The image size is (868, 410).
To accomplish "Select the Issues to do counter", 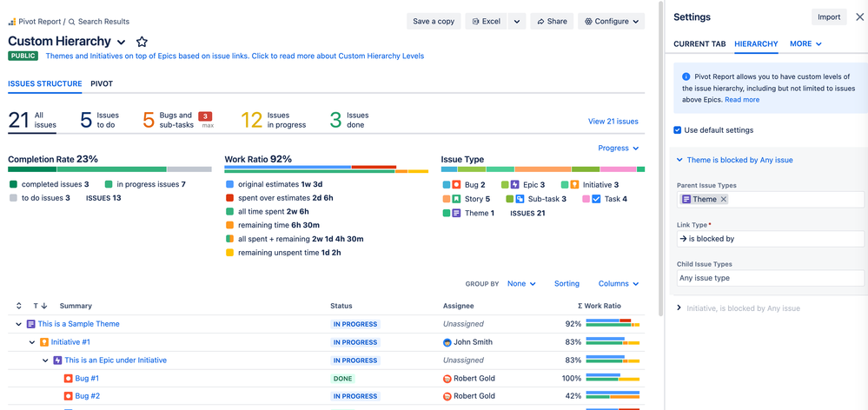I will (100, 120).
